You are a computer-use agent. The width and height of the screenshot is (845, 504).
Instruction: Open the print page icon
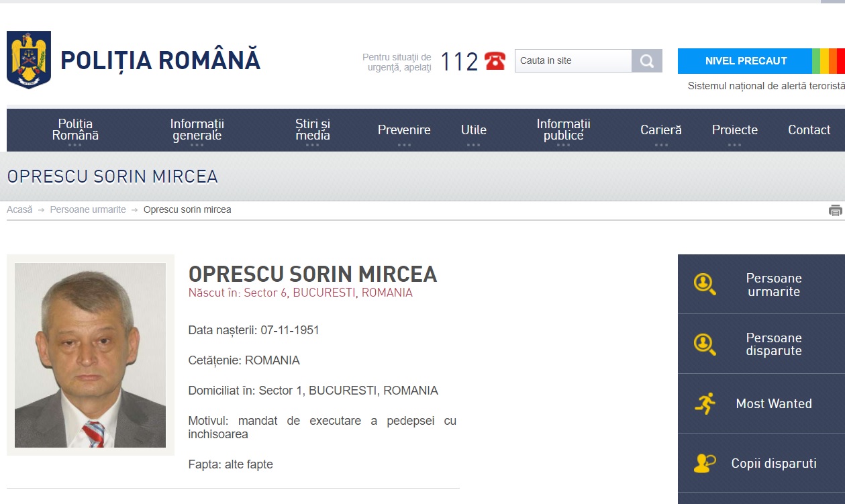point(835,209)
